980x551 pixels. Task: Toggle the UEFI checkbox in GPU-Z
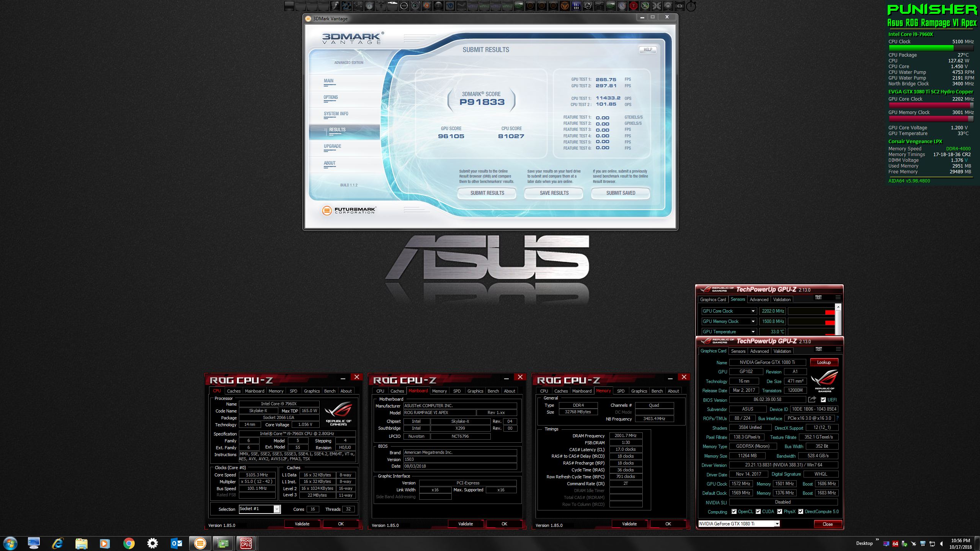tap(823, 400)
